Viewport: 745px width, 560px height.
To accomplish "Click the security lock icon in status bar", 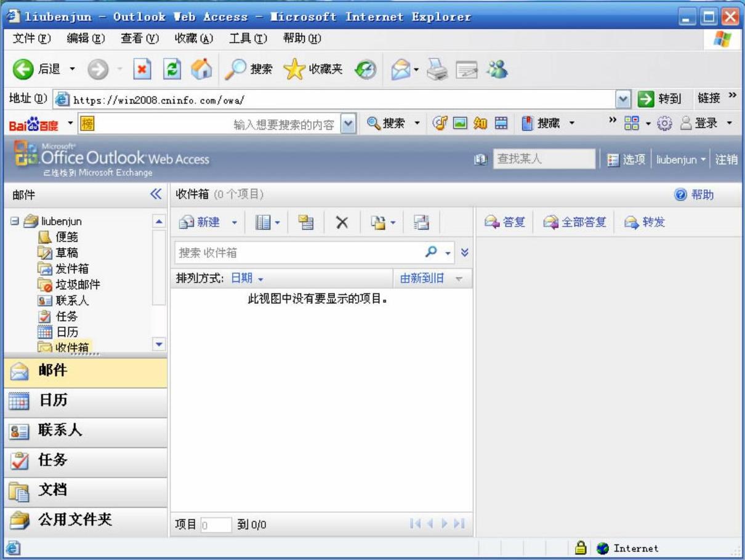I will [x=580, y=548].
